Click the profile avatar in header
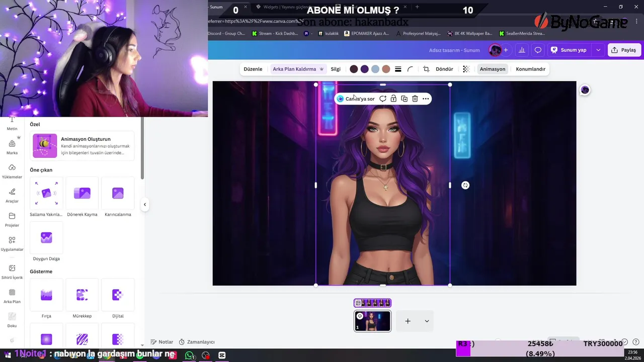The image size is (644, 362). pyautogui.click(x=495, y=50)
